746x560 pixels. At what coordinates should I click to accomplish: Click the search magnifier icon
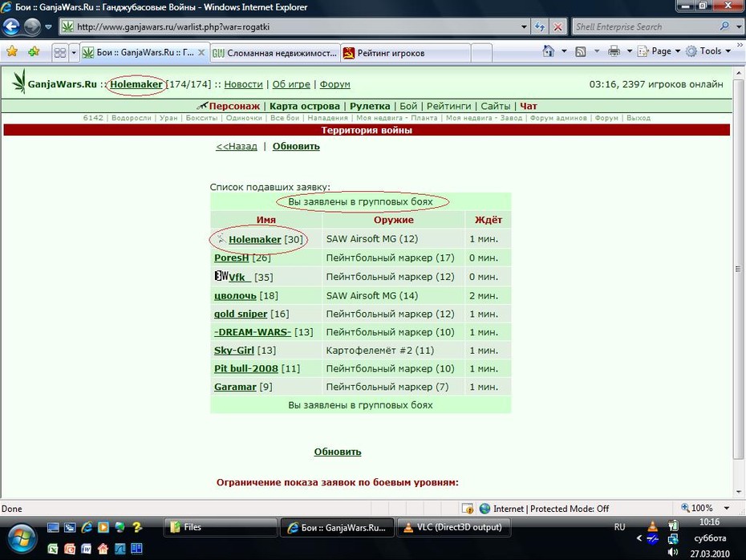pos(724,26)
